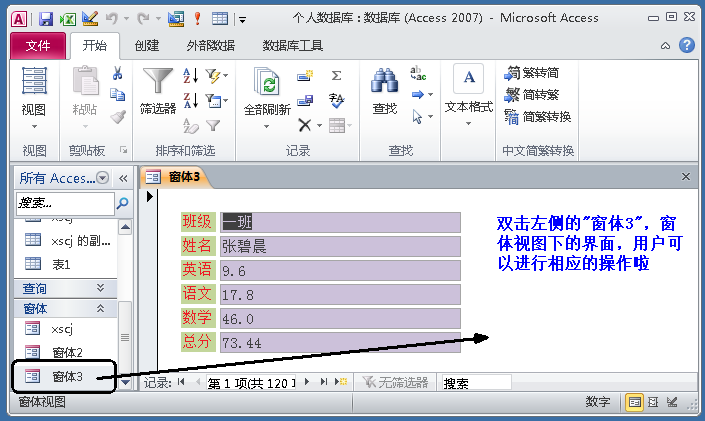Click the Delete record X icon
Image resolution: width=705 pixels, height=421 pixels.
[x=305, y=125]
